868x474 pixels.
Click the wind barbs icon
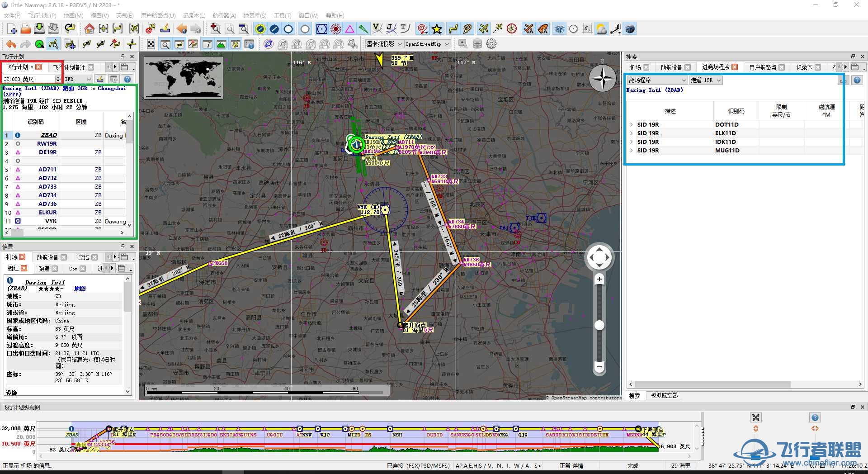click(x=615, y=29)
